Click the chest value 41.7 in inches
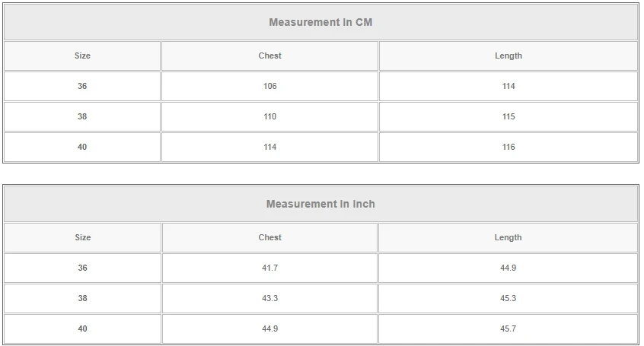 click(269, 268)
